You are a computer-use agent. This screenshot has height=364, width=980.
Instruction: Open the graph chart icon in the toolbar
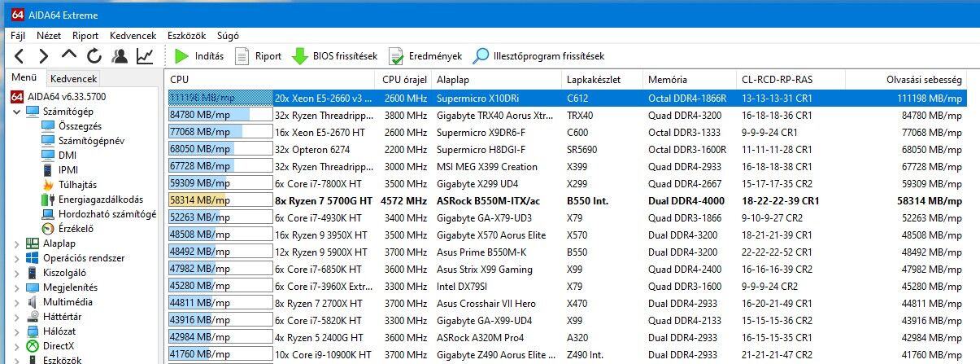(x=145, y=56)
